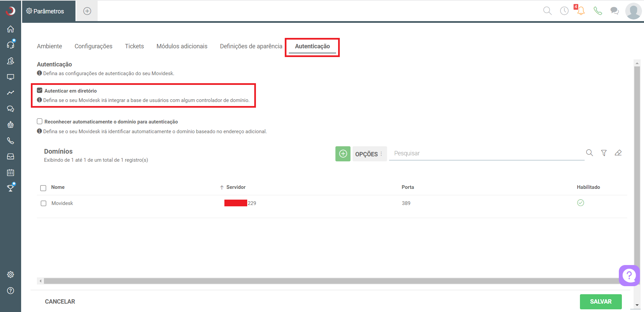Open the filter funnel icon
Image resolution: width=644 pixels, height=312 pixels.
[x=604, y=153]
